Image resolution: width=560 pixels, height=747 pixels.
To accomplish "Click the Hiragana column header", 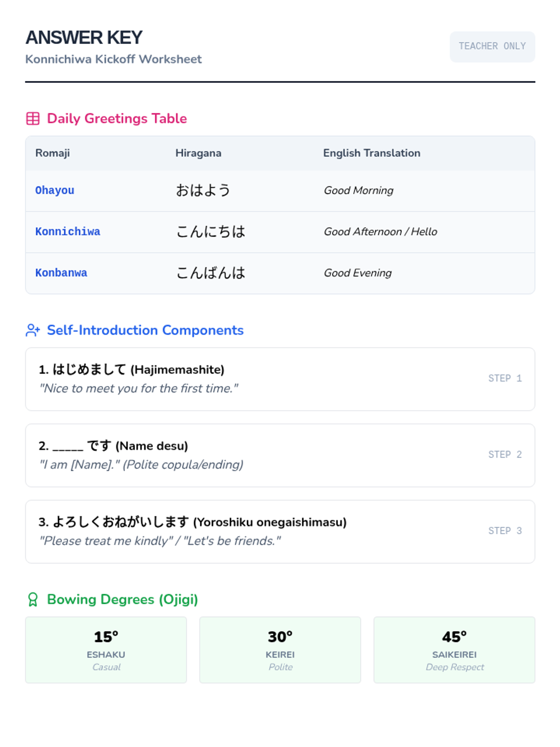I will coord(198,153).
